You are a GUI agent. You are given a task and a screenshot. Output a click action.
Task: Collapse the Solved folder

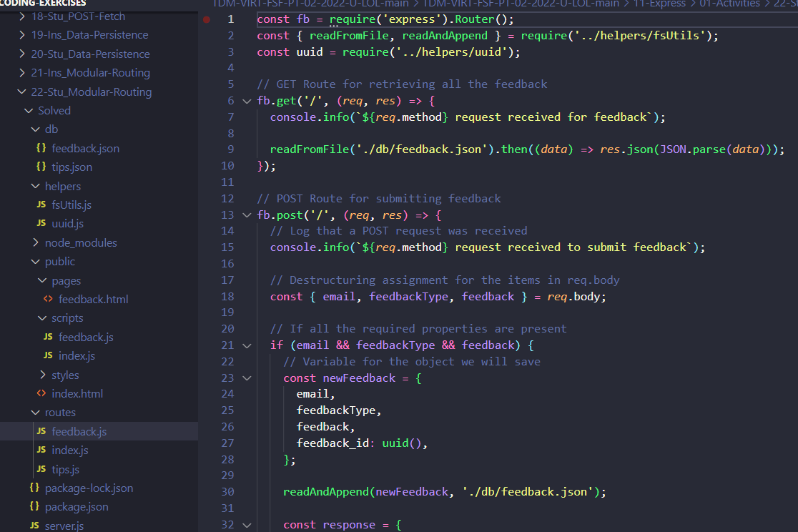[x=29, y=110]
